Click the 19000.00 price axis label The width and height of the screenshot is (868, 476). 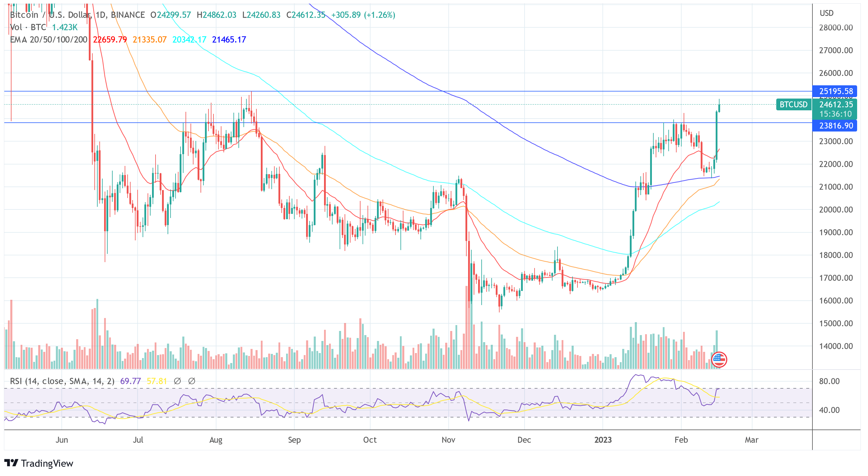pyautogui.click(x=836, y=232)
